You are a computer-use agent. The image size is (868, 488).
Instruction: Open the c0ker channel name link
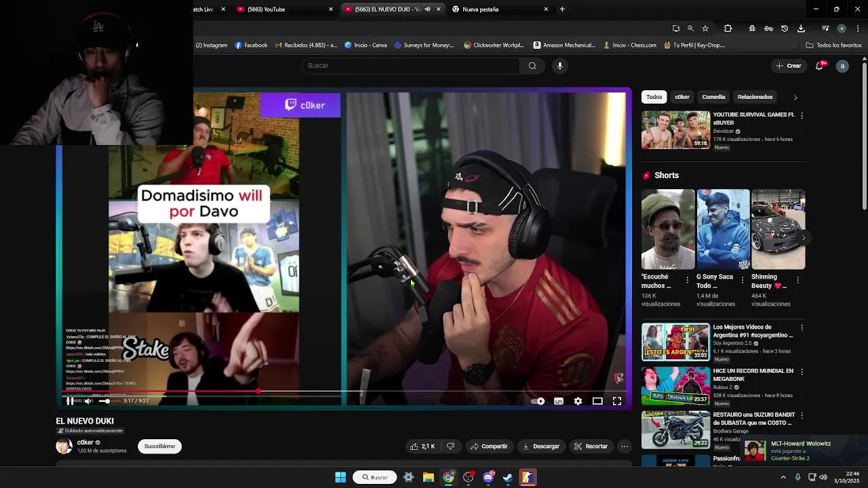[x=85, y=443]
